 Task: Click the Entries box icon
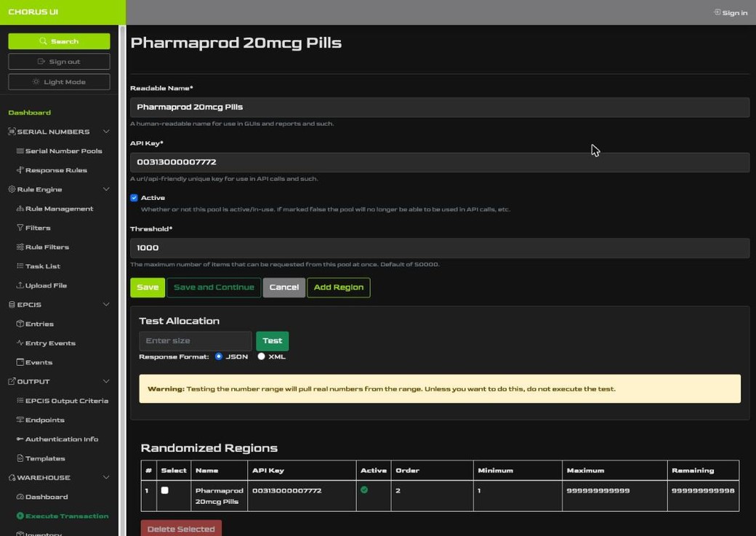tap(20, 324)
